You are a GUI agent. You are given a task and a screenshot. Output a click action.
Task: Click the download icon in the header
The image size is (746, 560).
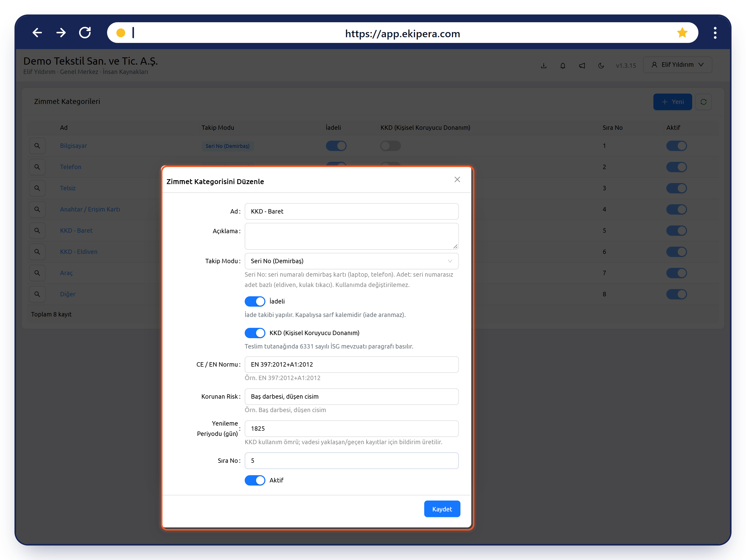[544, 65]
